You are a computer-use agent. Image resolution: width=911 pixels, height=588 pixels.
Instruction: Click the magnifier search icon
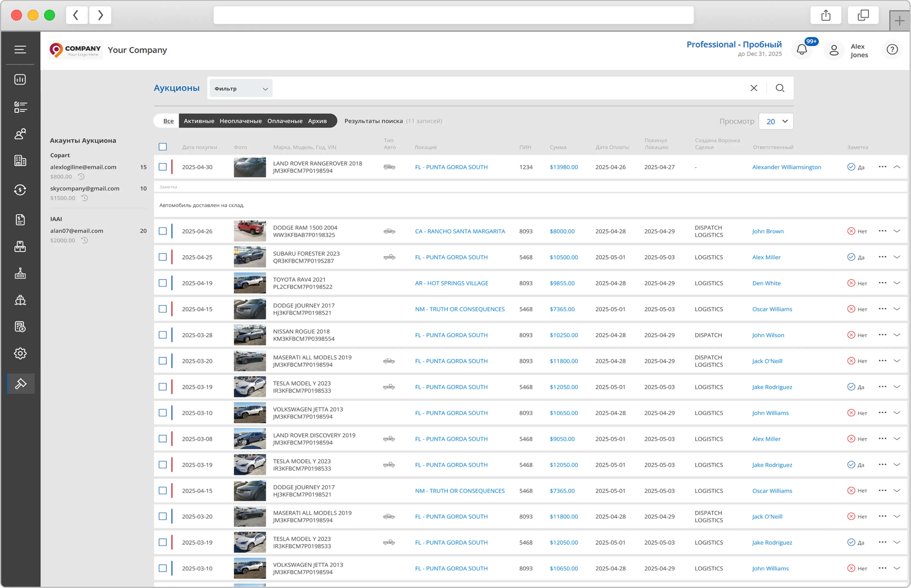tap(780, 88)
